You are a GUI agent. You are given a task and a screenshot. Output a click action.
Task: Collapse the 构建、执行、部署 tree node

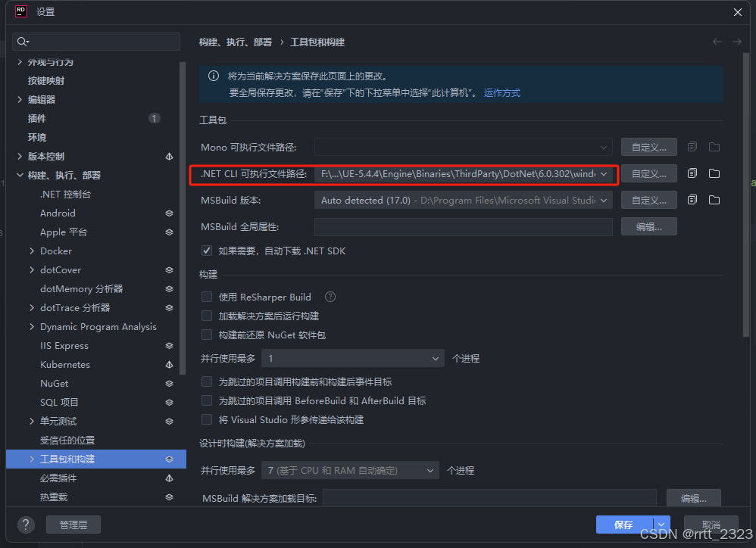coord(20,176)
